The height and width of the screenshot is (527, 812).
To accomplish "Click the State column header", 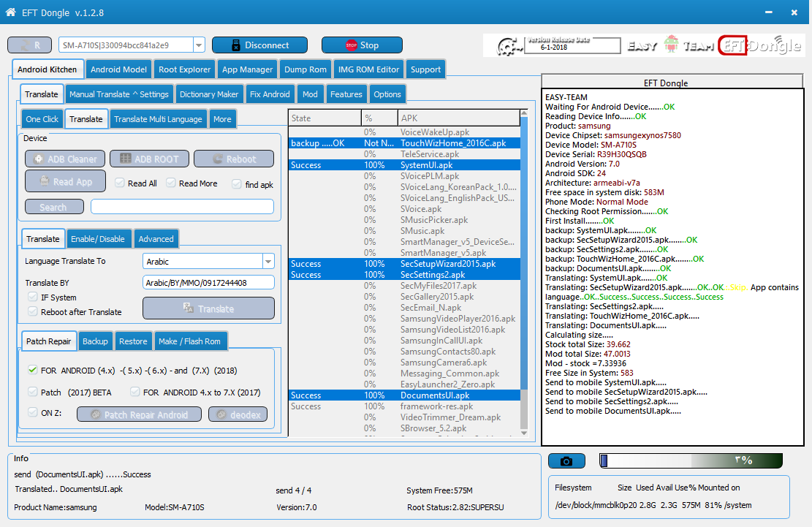I will click(325, 118).
